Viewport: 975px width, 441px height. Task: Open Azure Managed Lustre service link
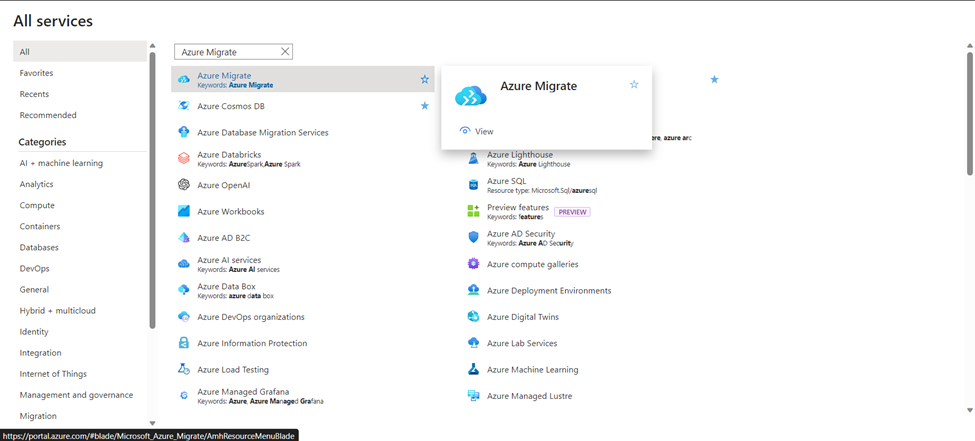tap(529, 396)
